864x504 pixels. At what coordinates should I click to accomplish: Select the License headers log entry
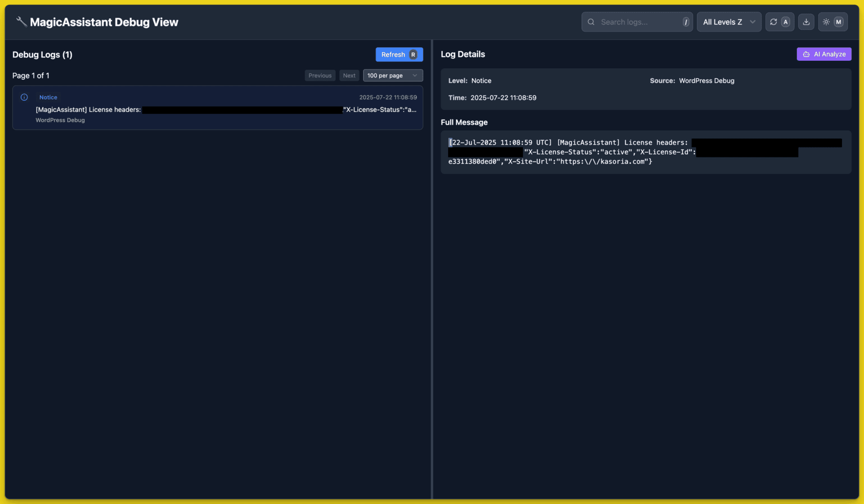217,108
